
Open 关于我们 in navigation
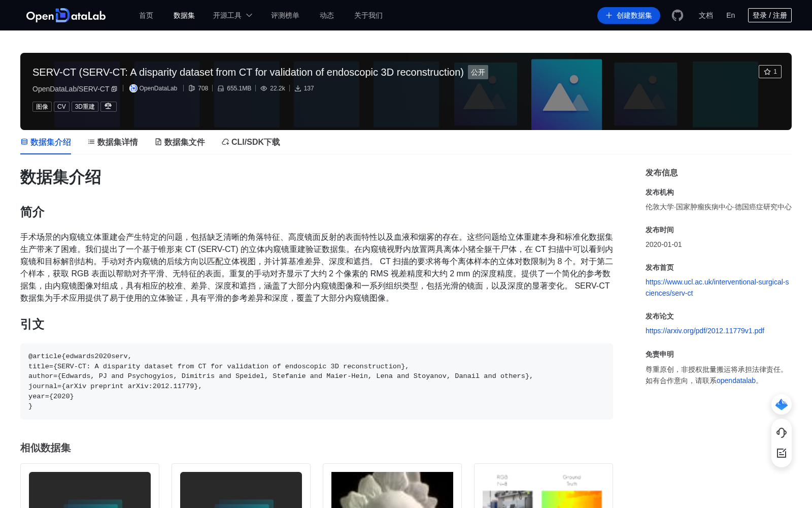tap(368, 15)
